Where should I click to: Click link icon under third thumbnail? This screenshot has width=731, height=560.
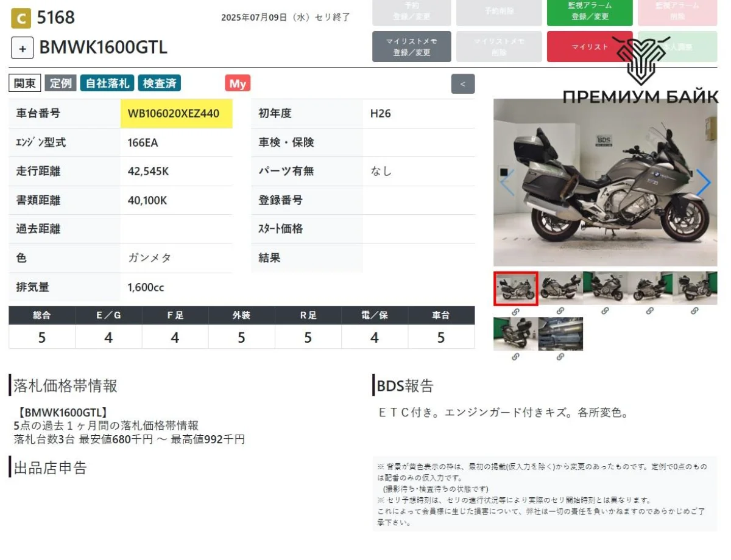point(605,311)
